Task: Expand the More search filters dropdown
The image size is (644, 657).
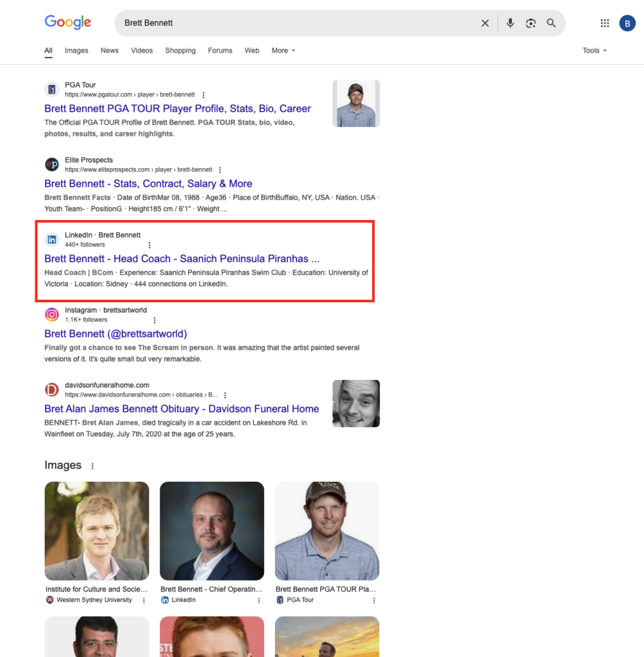Action: (284, 51)
